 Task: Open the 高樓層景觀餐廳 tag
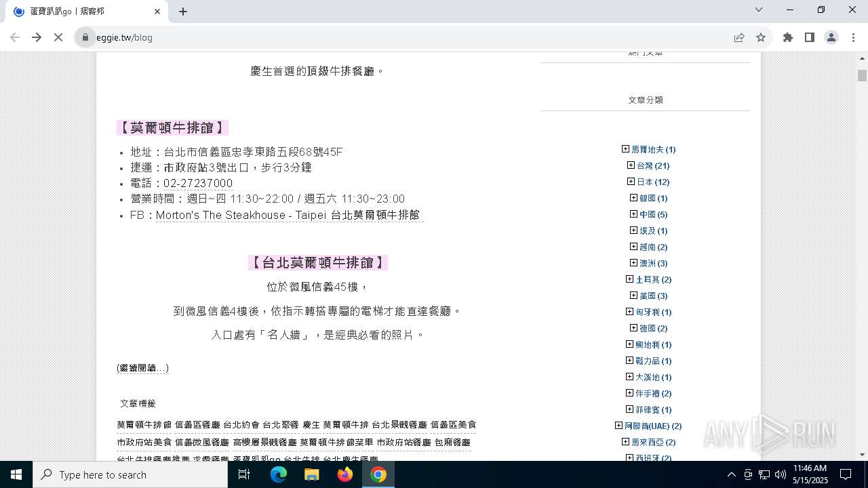264,442
